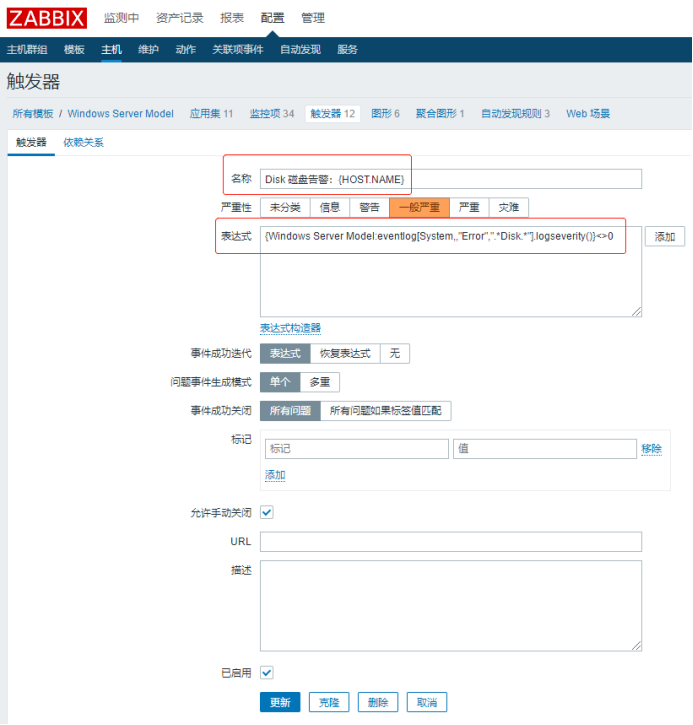The image size is (693, 725).
Task: Open 应用集 11 link
Action: pos(211,114)
